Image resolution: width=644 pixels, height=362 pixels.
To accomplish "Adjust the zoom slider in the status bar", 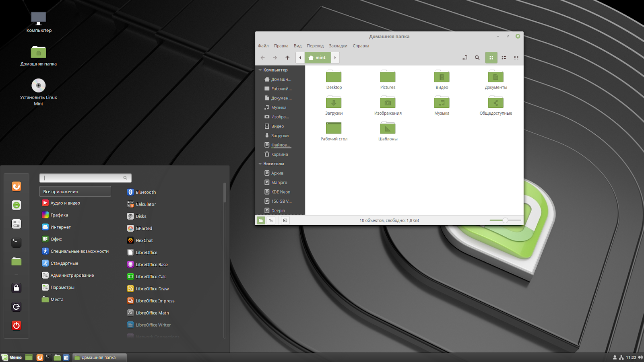I will point(505,220).
